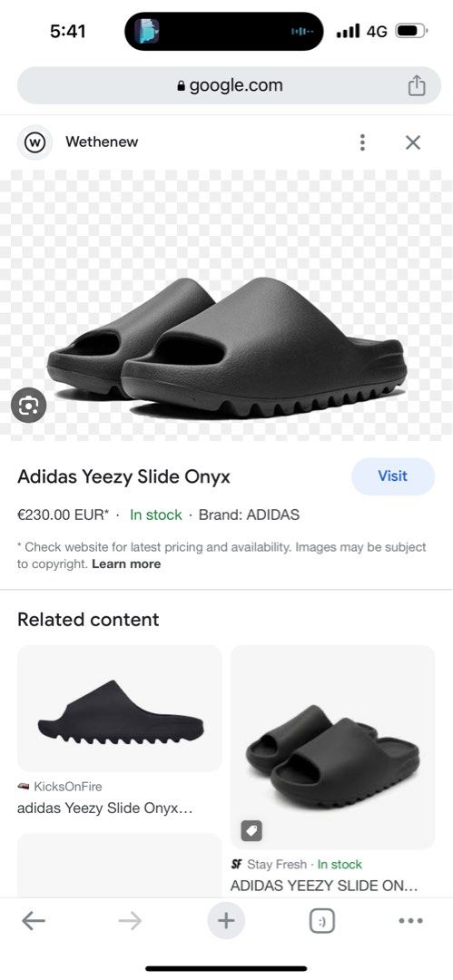453x980 pixels.
Task: Open the main Yeezy Slide Onyx image
Action: point(227,305)
